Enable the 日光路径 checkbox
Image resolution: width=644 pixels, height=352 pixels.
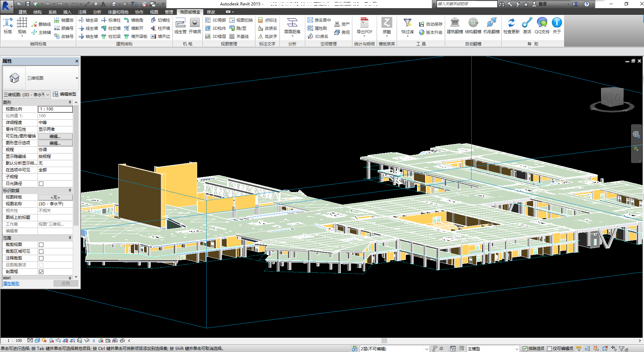pos(41,184)
